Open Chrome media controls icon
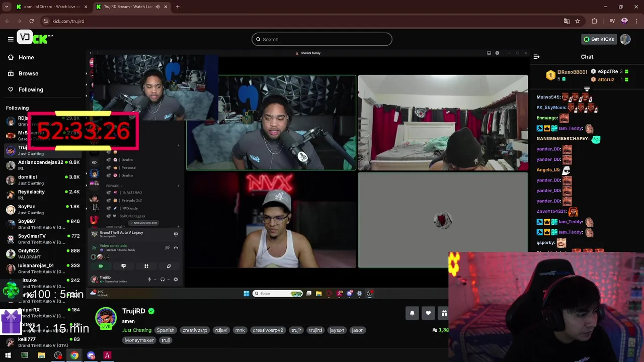Viewport: 644px width, 362px height. [612, 21]
